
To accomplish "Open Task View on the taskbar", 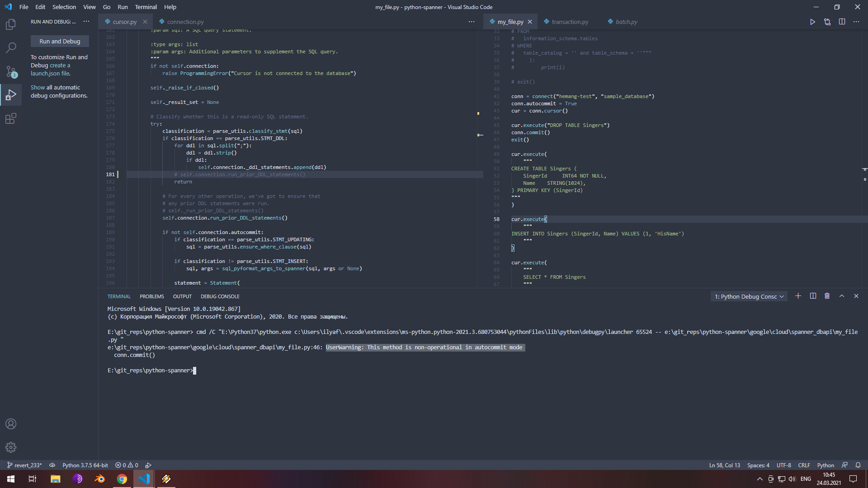I will point(33,479).
